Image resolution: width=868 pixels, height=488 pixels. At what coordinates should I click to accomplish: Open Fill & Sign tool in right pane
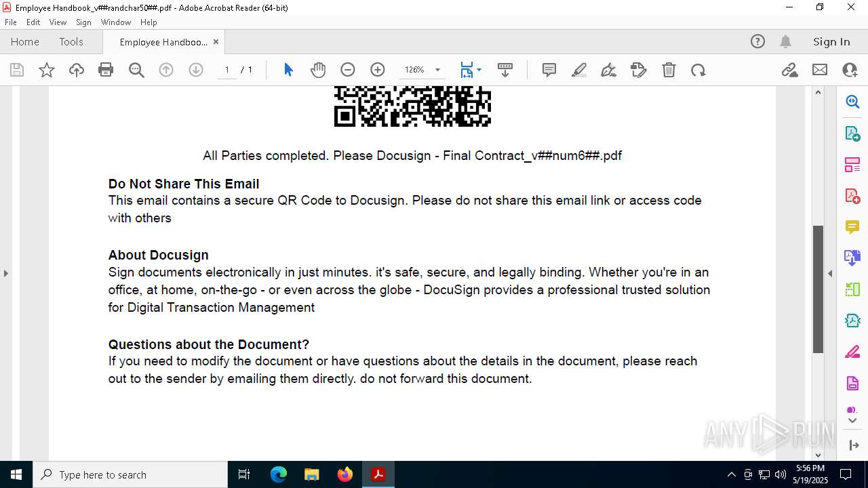point(852,352)
